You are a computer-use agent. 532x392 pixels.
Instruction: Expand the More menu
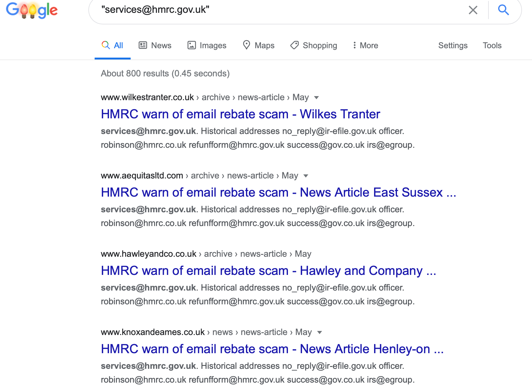point(365,45)
